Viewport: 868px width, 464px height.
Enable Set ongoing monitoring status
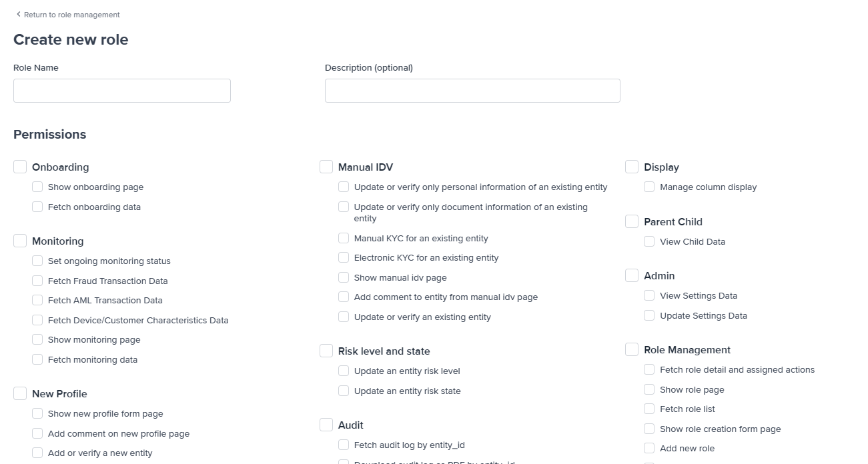coord(37,261)
